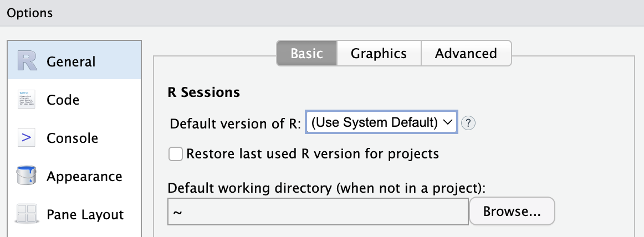Select the Basic tab
The height and width of the screenshot is (237, 644).
(307, 53)
